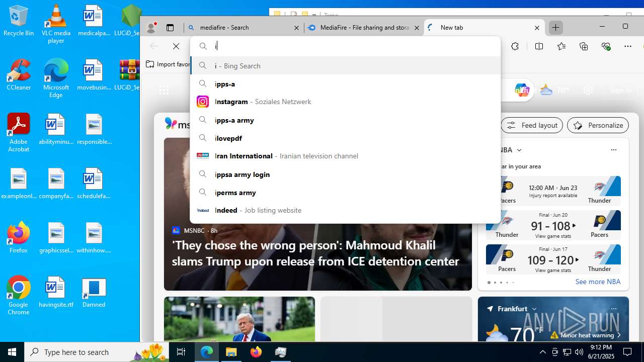
Task: Expand the NBA dropdown chevron
Action: (519, 150)
